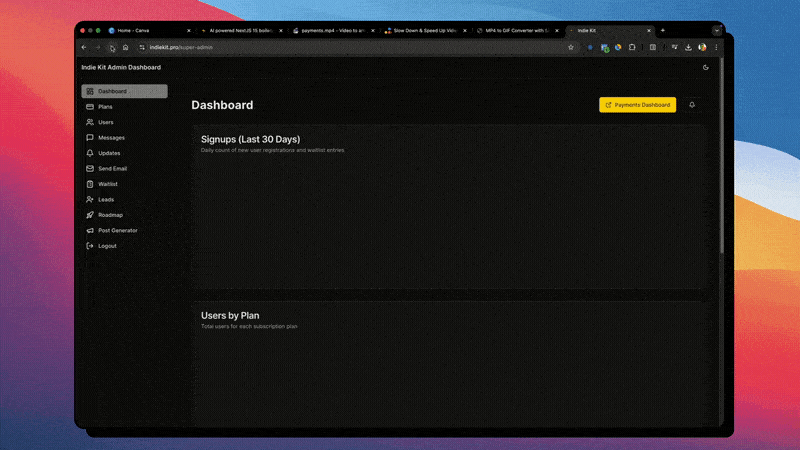
Task: Open the Roadmap rocket item
Action: point(110,215)
